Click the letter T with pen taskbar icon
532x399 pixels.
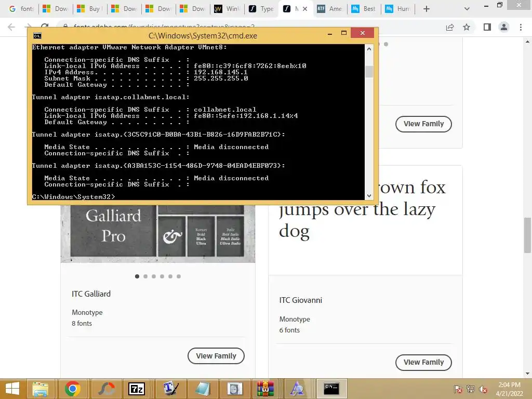click(x=170, y=389)
